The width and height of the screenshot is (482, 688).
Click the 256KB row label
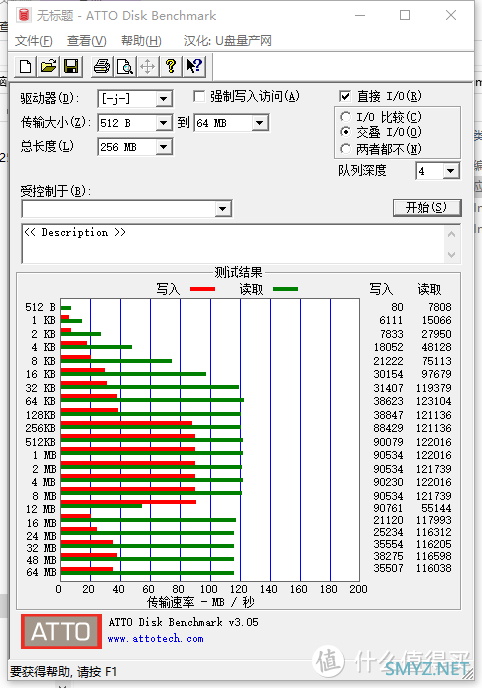(x=40, y=428)
